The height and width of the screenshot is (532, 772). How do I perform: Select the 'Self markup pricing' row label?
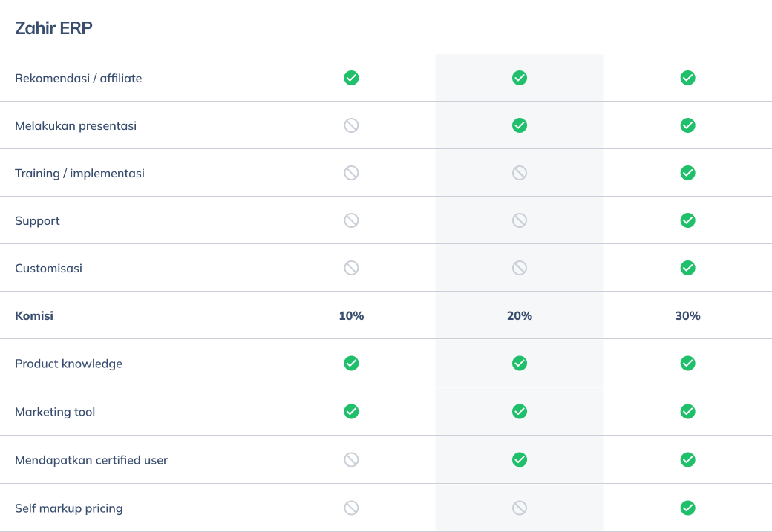[69, 508]
